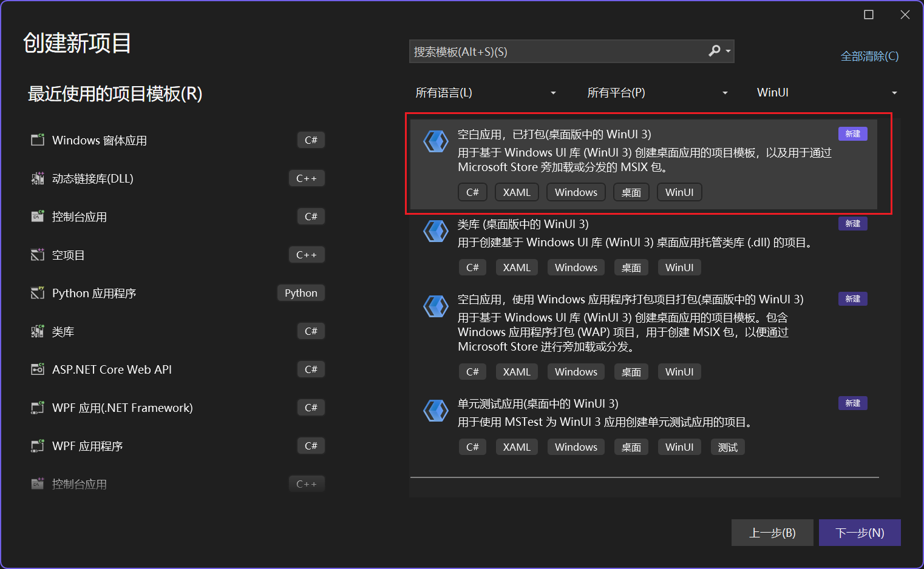Click the 动态链接库(DLL) template icon
The height and width of the screenshot is (569, 924).
(38, 178)
